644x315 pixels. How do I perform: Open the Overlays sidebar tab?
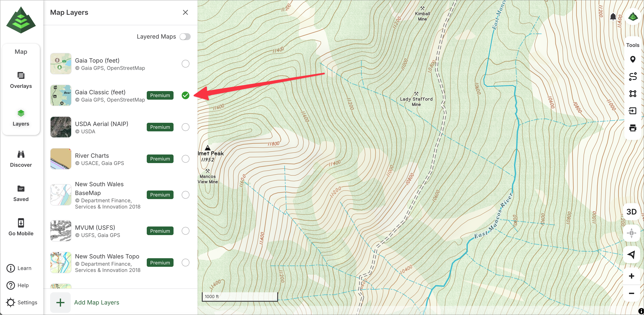click(21, 80)
